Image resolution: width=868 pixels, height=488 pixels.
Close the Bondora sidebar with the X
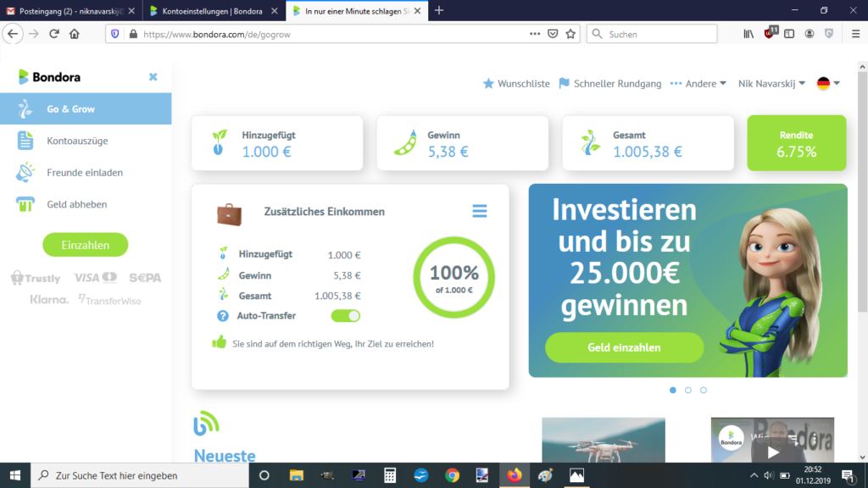pyautogui.click(x=153, y=77)
